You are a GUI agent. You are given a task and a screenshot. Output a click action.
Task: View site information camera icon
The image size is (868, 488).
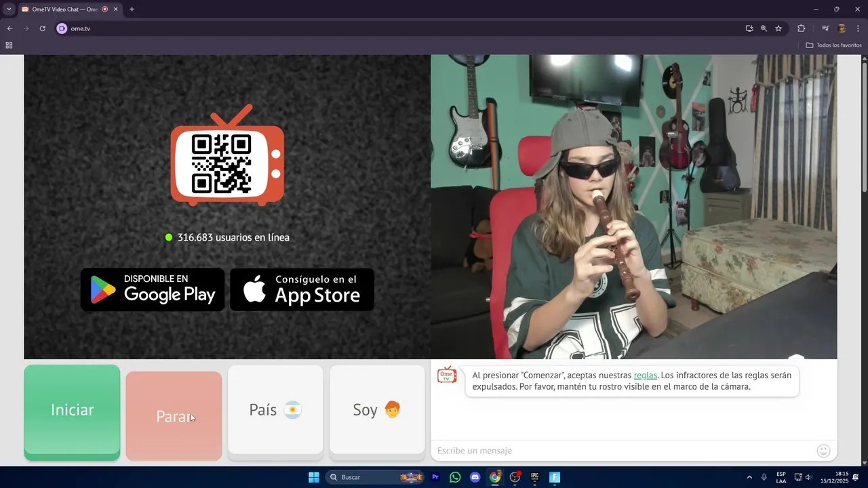click(x=62, y=28)
